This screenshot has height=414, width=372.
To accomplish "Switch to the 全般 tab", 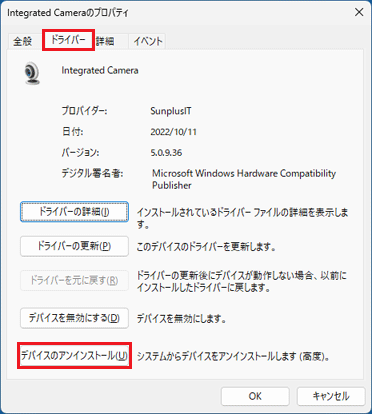I will pyautogui.click(x=23, y=41).
